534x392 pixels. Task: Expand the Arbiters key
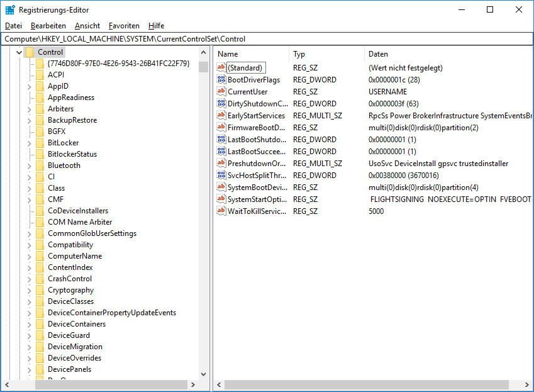tap(30, 109)
